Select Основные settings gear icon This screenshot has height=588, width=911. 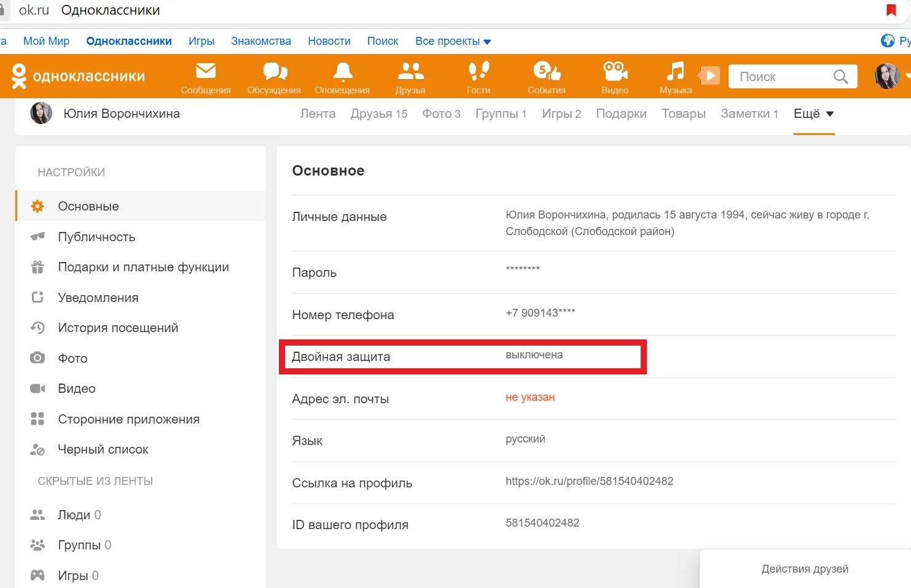pyautogui.click(x=37, y=206)
